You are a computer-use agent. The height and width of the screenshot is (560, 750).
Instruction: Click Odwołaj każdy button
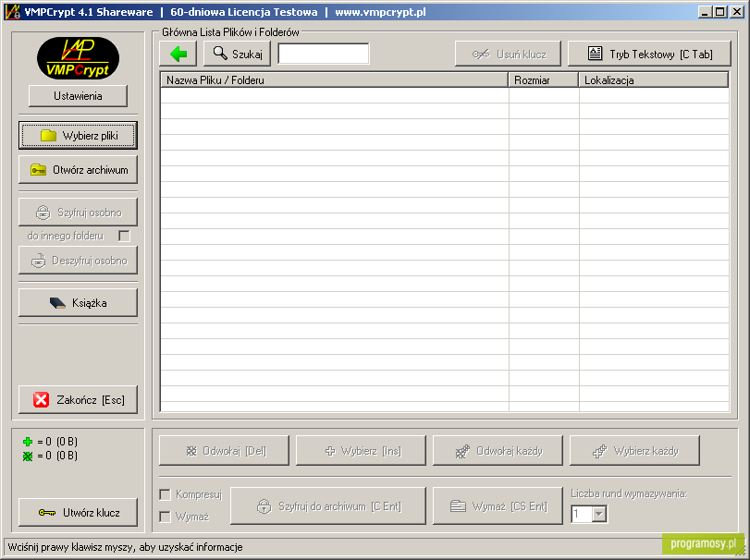click(x=498, y=451)
